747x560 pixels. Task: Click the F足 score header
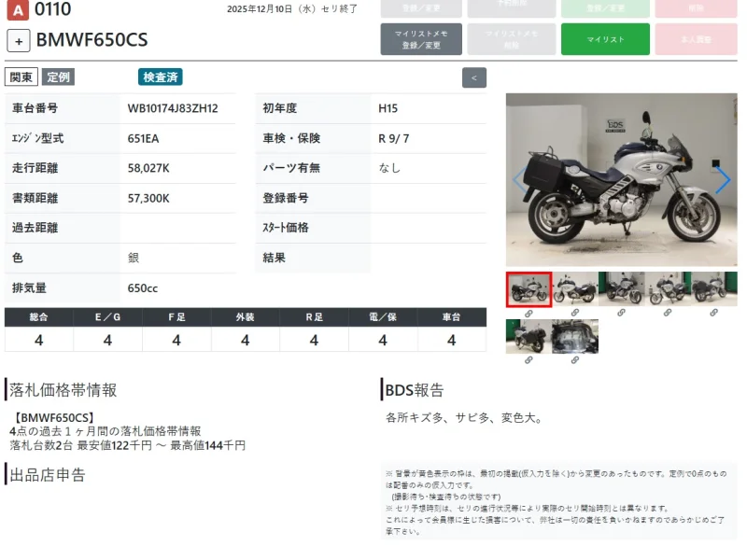pos(176,317)
